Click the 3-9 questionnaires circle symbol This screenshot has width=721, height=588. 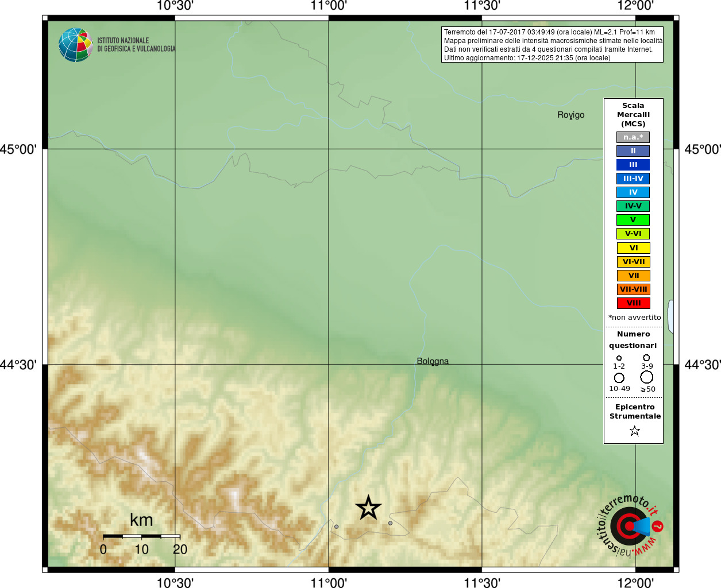pyautogui.click(x=646, y=358)
